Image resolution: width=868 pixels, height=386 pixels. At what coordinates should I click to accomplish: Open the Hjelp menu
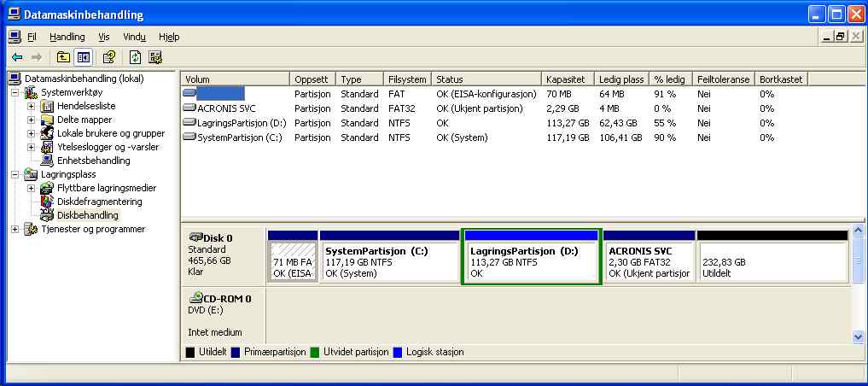169,37
